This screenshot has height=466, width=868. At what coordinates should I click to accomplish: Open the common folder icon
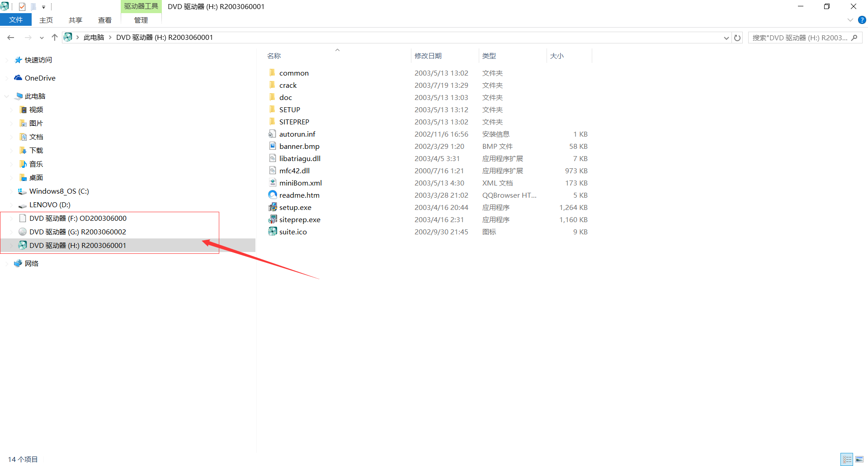click(272, 73)
